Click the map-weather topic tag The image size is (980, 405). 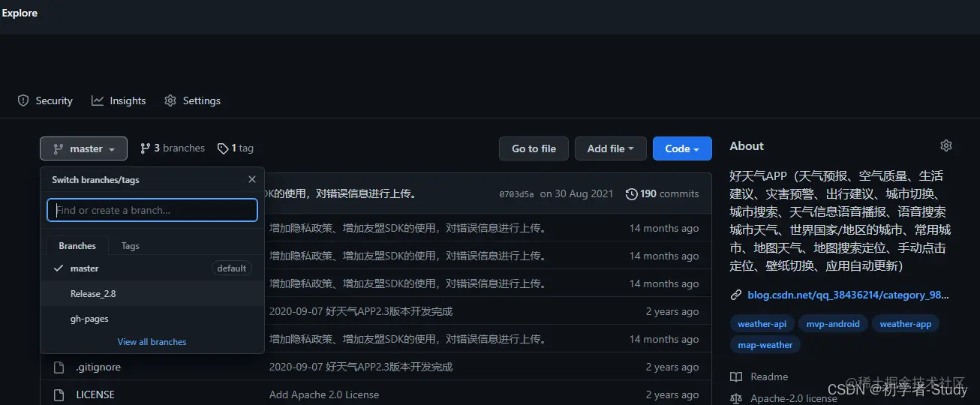point(765,345)
